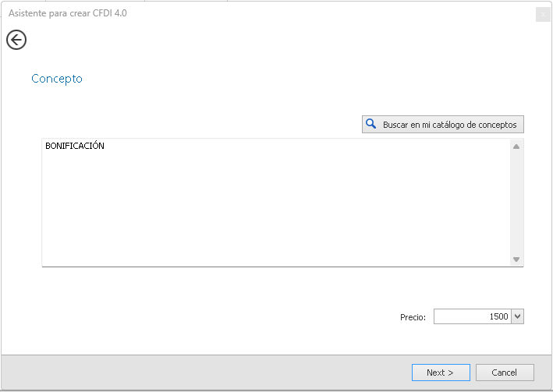Place cursor right after the word BONIFICACIÓN
The height and width of the screenshot is (392, 553).
click(x=105, y=147)
